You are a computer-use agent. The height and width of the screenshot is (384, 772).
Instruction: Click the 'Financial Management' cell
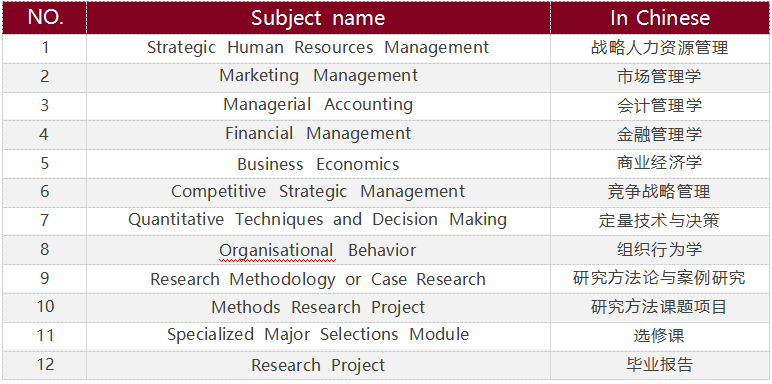(x=318, y=134)
